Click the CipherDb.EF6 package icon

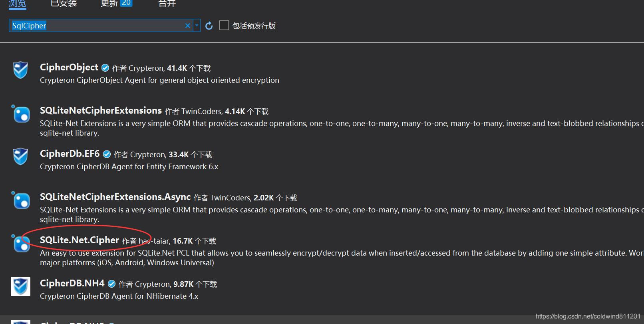(20, 157)
